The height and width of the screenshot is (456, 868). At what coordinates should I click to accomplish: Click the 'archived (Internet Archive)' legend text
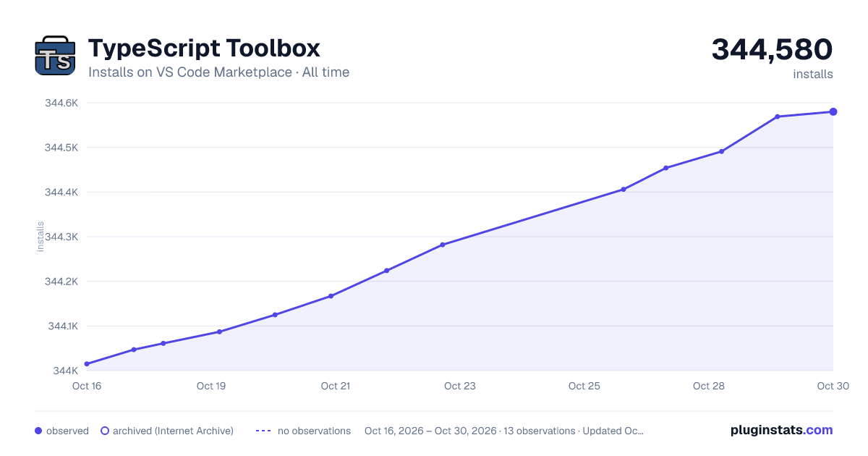[173, 431]
